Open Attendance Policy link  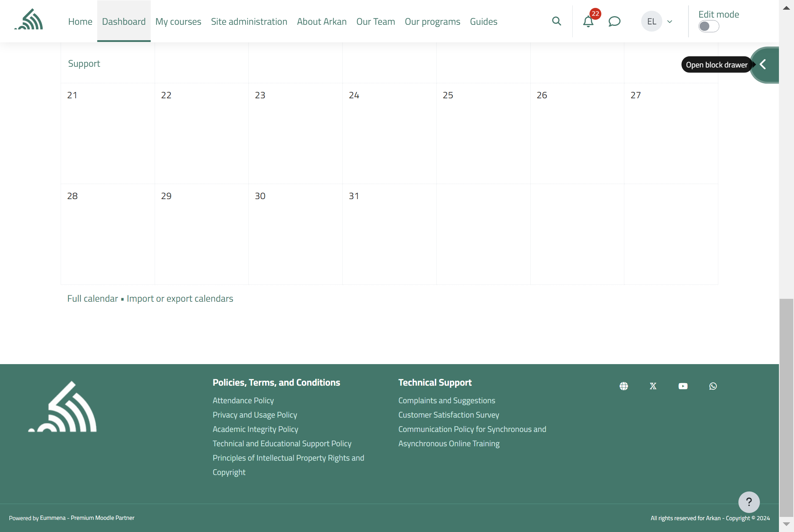point(243,400)
